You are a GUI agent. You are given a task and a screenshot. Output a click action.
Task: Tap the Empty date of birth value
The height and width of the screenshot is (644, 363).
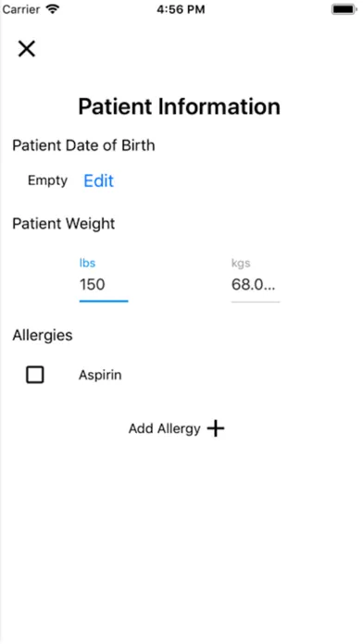coord(47,180)
